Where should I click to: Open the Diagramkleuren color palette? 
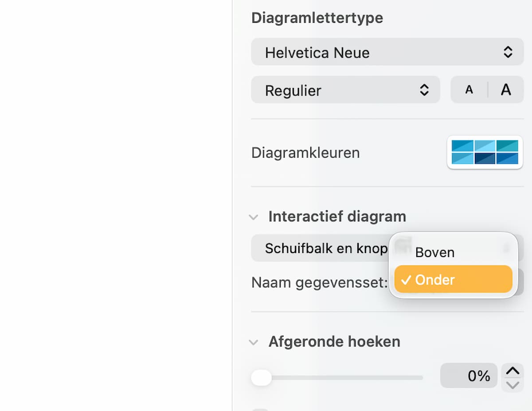(x=485, y=152)
